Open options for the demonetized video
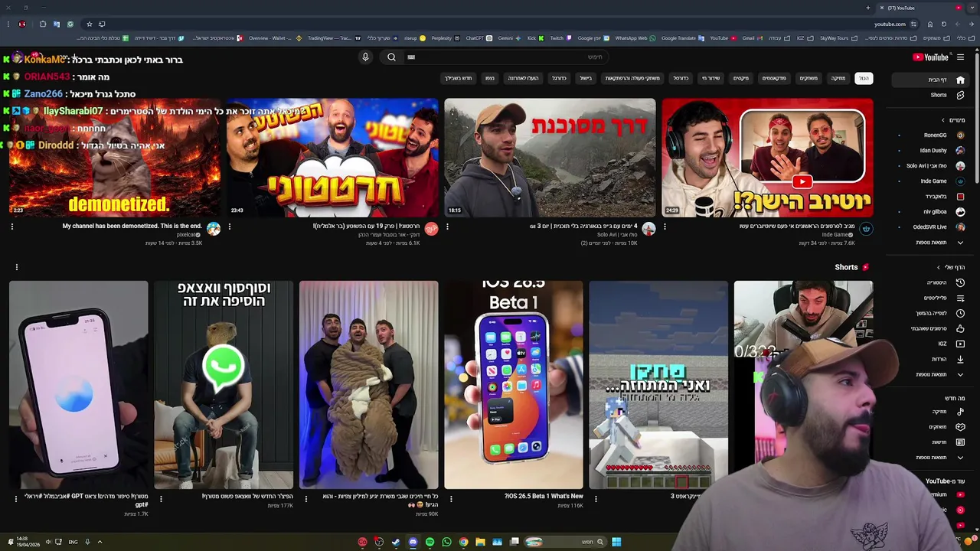980x551 pixels. (12, 227)
